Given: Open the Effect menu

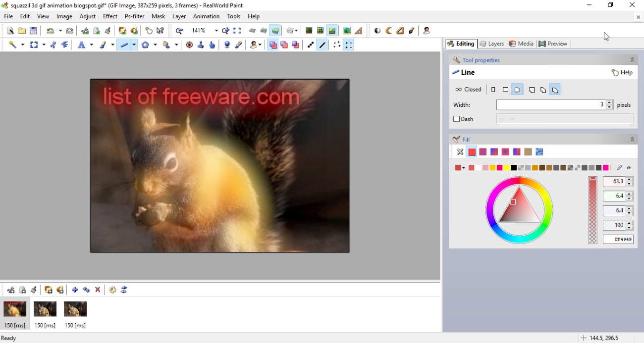Looking at the screenshot, I should pyautogui.click(x=110, y=16).
